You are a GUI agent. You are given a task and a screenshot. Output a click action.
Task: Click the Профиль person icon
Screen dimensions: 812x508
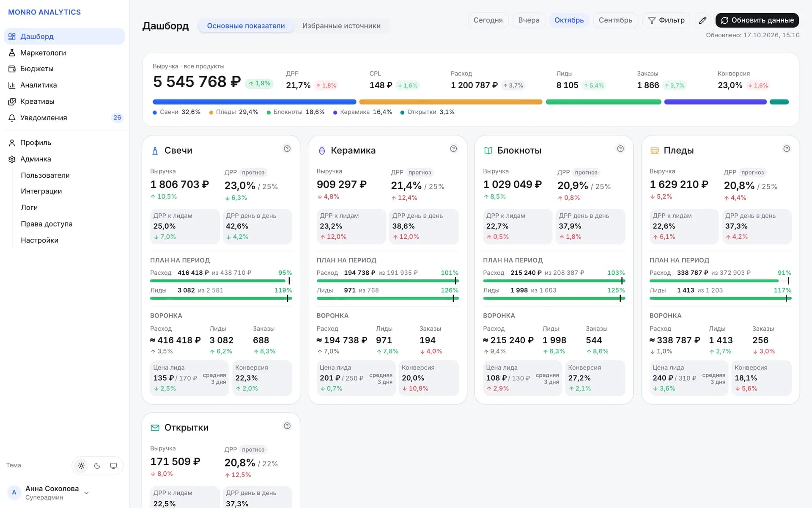coord(12,143)
